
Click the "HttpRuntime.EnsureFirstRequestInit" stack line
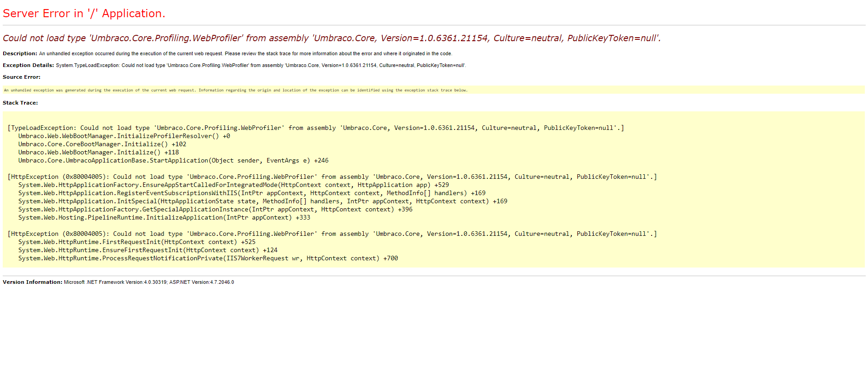coord(148,250)
